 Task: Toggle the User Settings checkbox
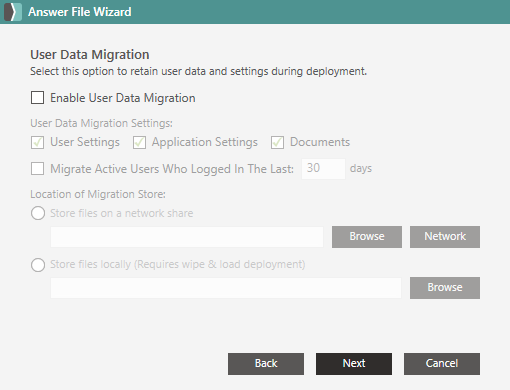(x=37, y=142)
